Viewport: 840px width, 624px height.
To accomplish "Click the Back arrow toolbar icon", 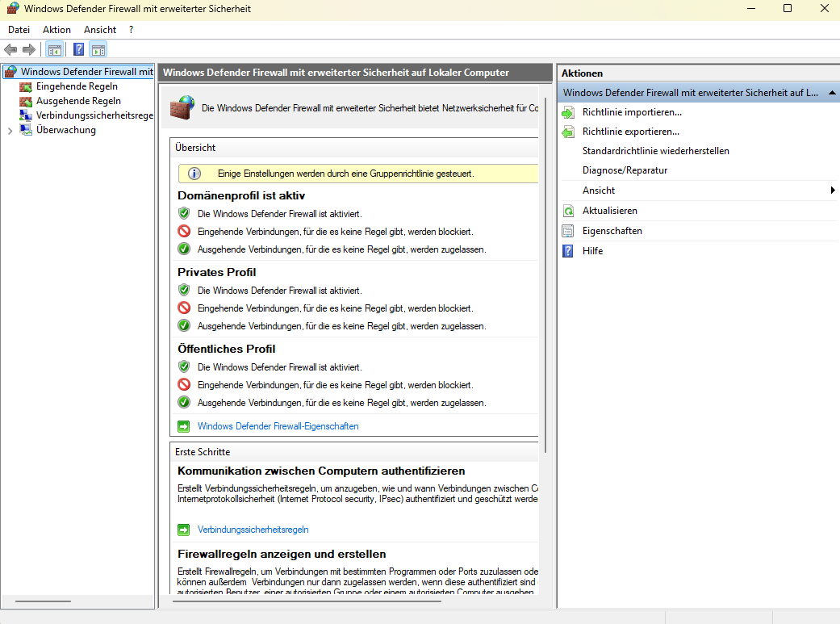I will coord(10,50).
